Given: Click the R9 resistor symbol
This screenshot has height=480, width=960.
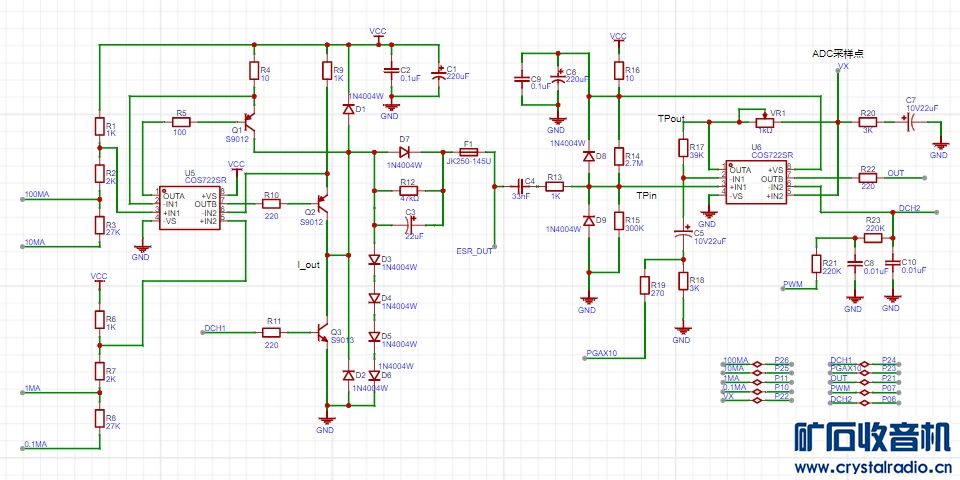Looking at the screenshot, I should coord(327,71).
